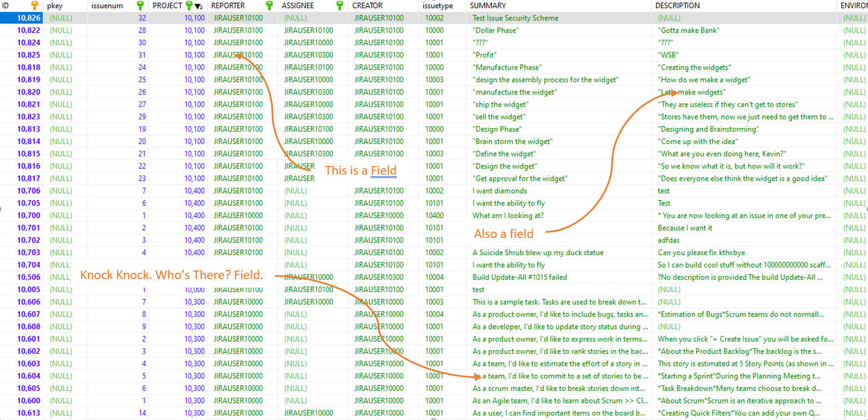Select the ID cell 10,822

29,30
